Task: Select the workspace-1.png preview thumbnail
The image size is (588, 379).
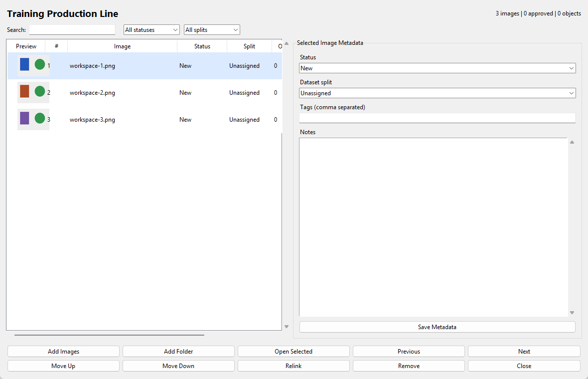Action: (x=33, y=66)
